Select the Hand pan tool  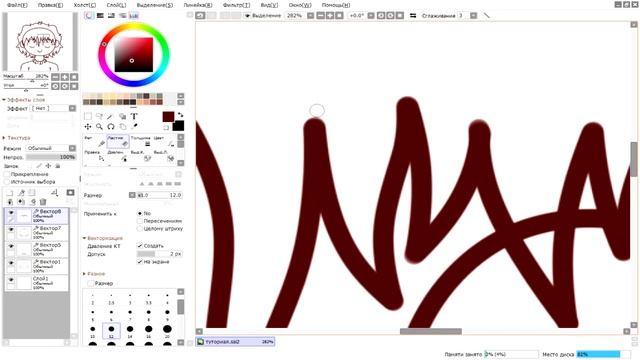click(x=122, y=127)
